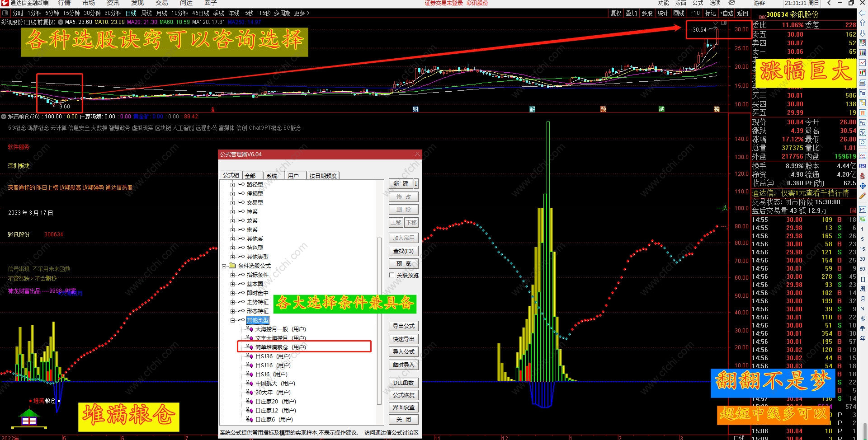Viewport: 868px width, 440px height.
Task: Toggle the 堆满粮仓 indicator circle icon
Action: pyautogui.click(x=4, y=117)
